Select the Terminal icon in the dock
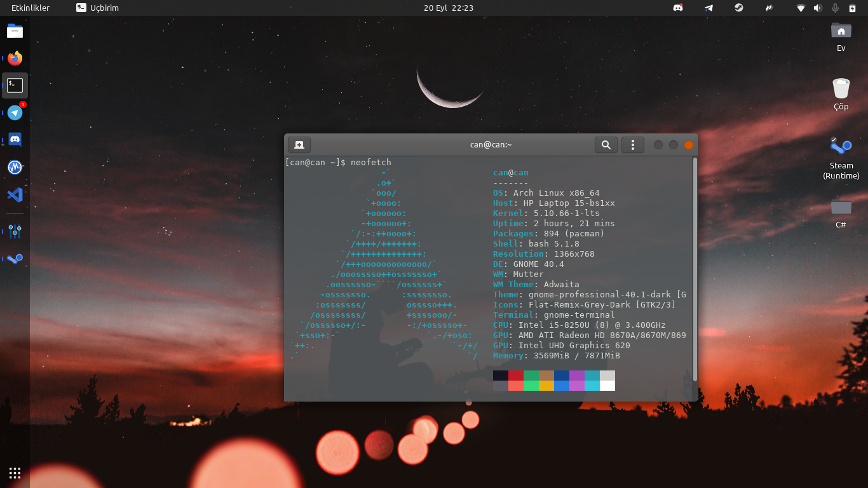Screen dimensions: 868x488 (15, 86)
